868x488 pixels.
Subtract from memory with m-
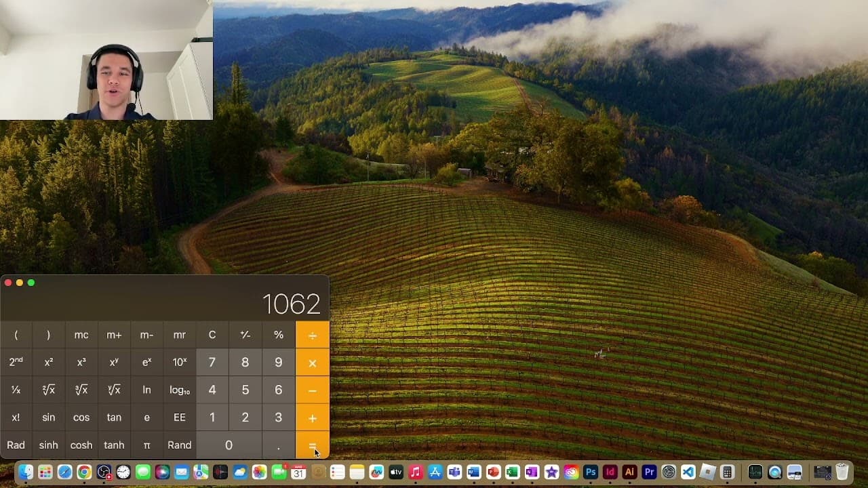146,335
